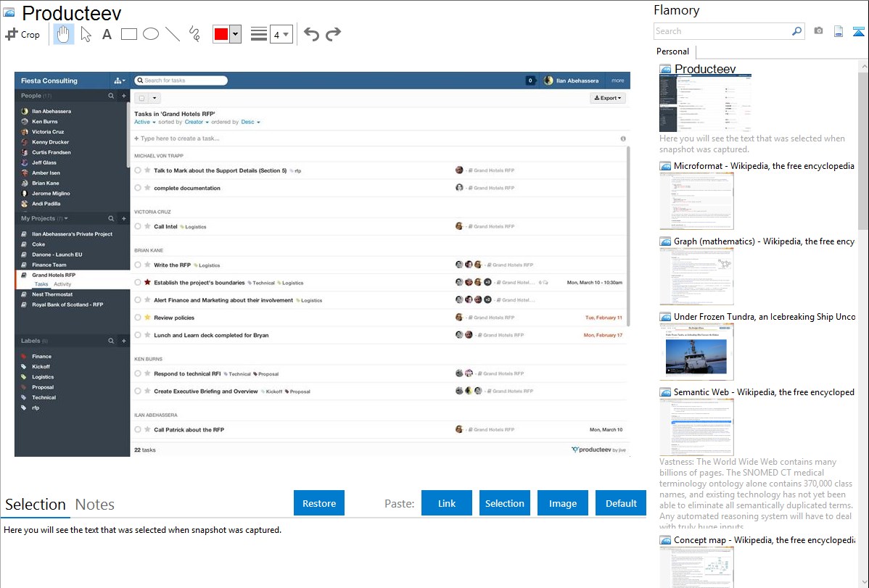Screen dimensions: 869x588
Task: Check the 'Review policies' task circle
Action: pos(138,318)
